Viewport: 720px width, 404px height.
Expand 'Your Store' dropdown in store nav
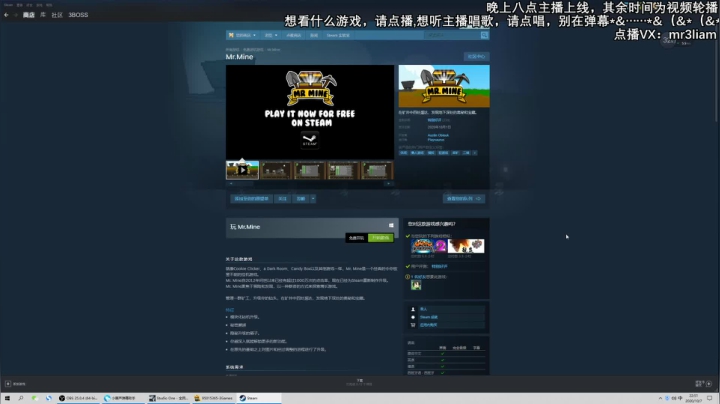(242, 35)
